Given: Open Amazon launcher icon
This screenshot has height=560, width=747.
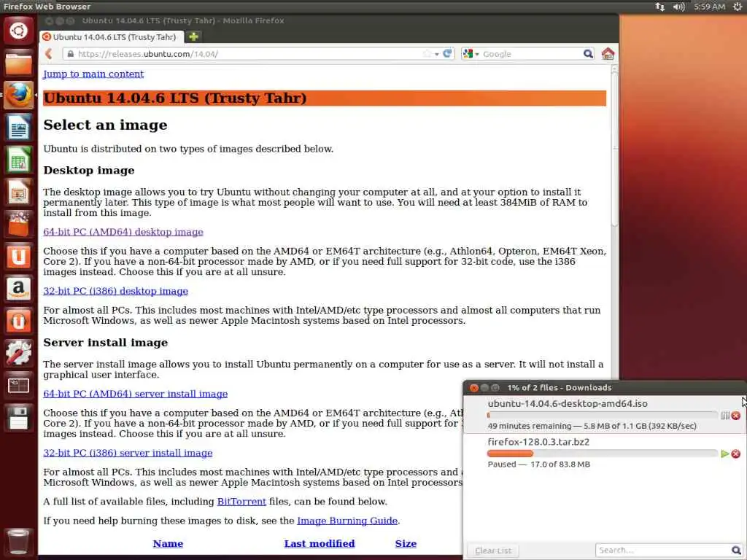Looking at the screenshot, I should (18, 289).
